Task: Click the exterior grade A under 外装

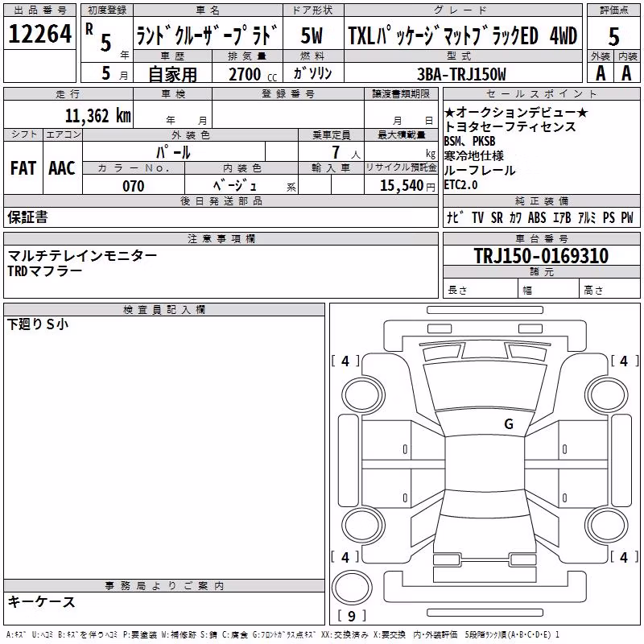Action: pyautogui.click(x=601, y=73)
